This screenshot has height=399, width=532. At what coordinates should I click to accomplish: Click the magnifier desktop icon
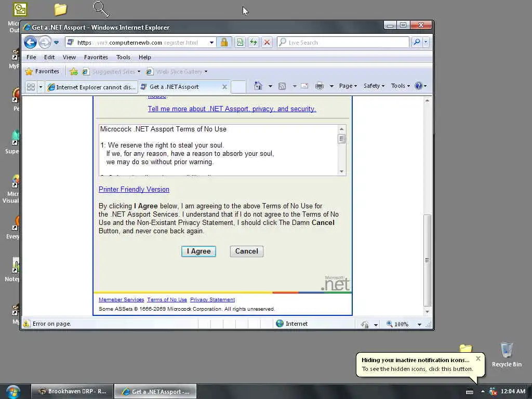(101, 9)
